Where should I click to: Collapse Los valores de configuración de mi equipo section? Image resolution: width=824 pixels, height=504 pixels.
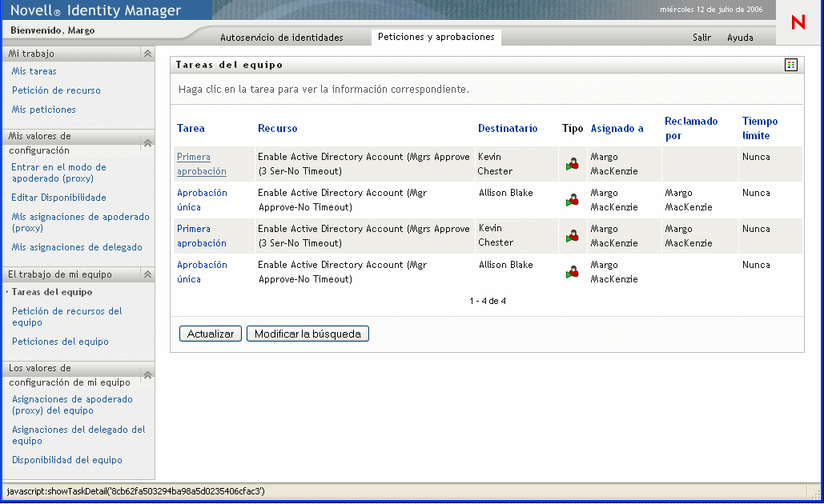pos(147,375)
